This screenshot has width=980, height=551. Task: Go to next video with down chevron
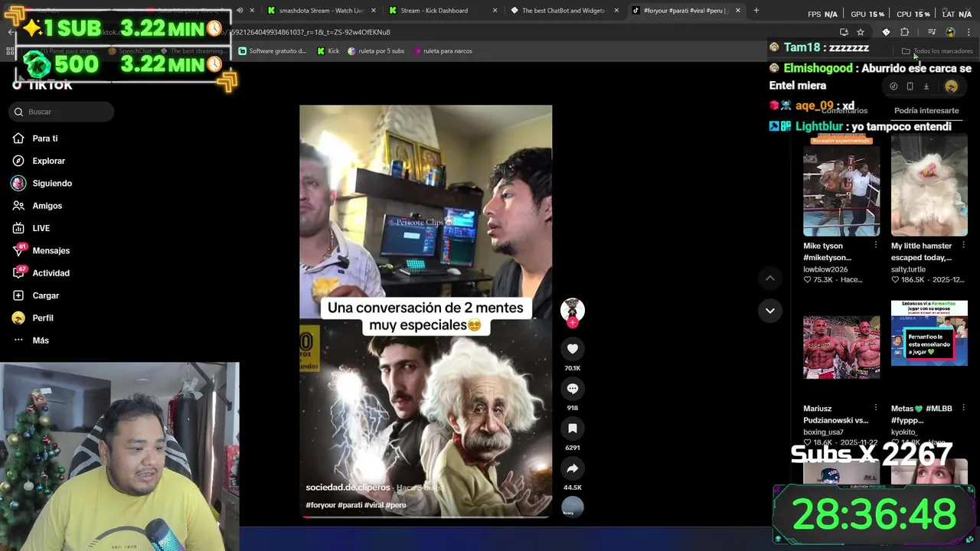(x=769, y=311)
